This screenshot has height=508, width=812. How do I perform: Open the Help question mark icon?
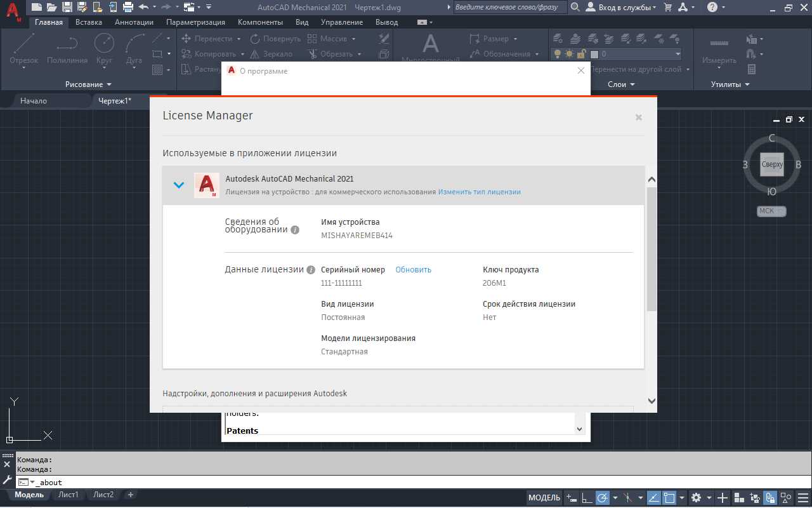(x=712, y=7)
